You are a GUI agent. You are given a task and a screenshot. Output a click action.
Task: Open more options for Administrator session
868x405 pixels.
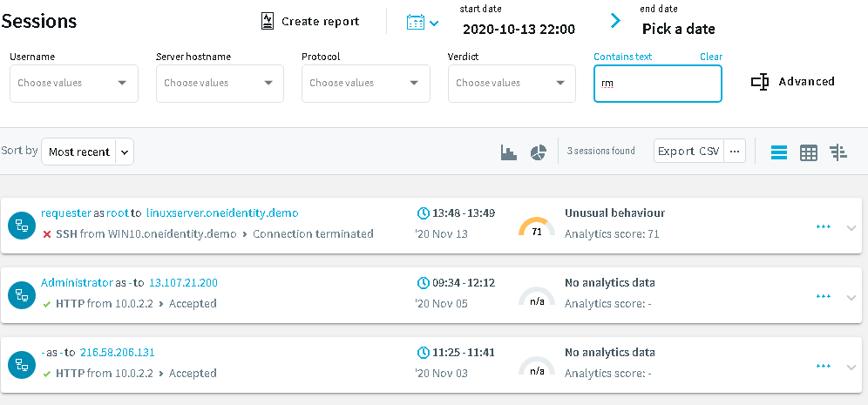(824, 296)
